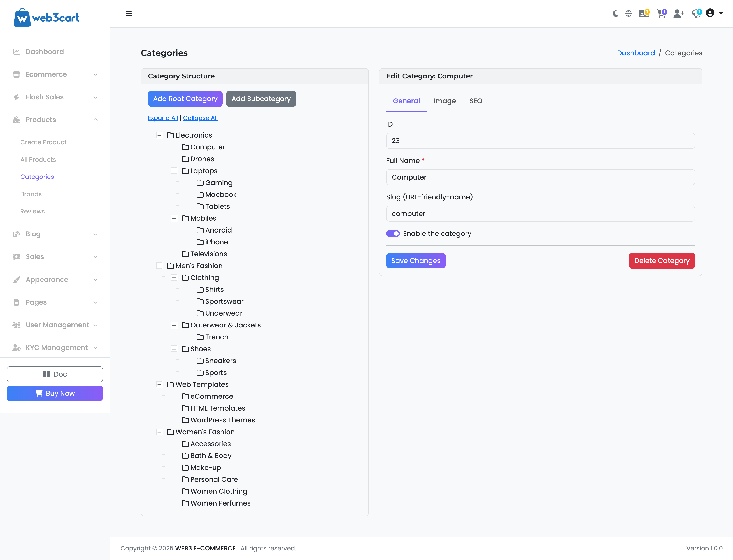Click the Expand All link
733x560 pixels.
click(x=163, y=118)
